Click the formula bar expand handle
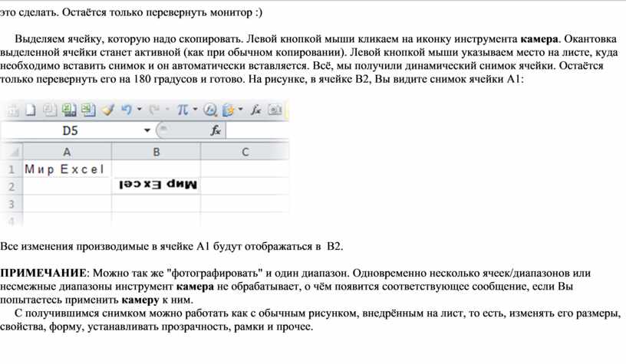This screenshot has width=626, height=364. tap(163, 130)
